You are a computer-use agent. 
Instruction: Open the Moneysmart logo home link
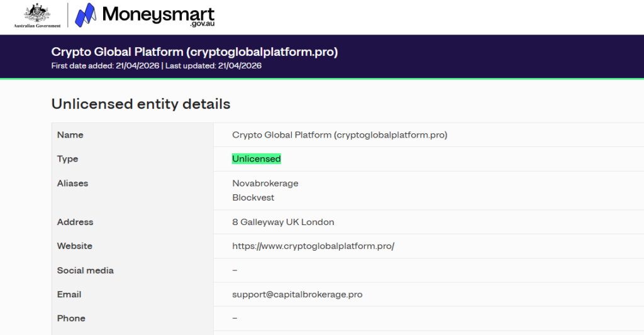(x=145, y=15)
